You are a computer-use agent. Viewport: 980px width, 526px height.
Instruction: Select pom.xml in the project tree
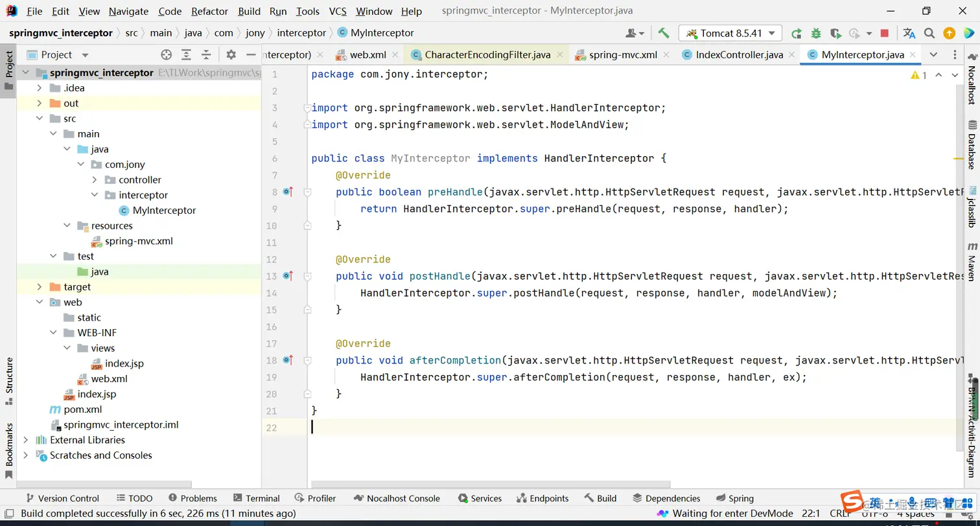[x=82, y=409]
